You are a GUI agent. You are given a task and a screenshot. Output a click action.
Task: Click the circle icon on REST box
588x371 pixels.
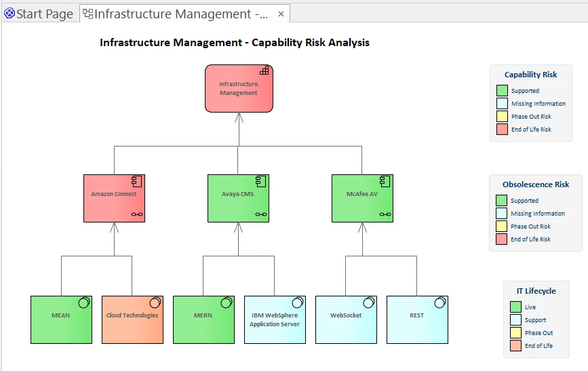(x=440, y=302)
